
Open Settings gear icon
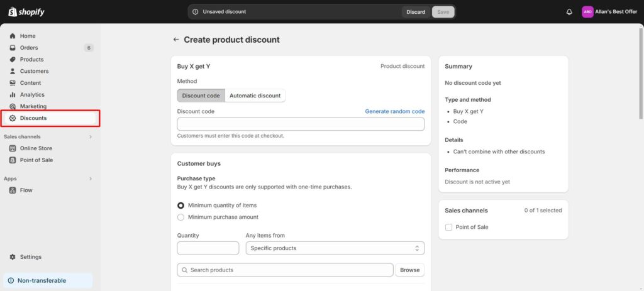coord(13,257)
